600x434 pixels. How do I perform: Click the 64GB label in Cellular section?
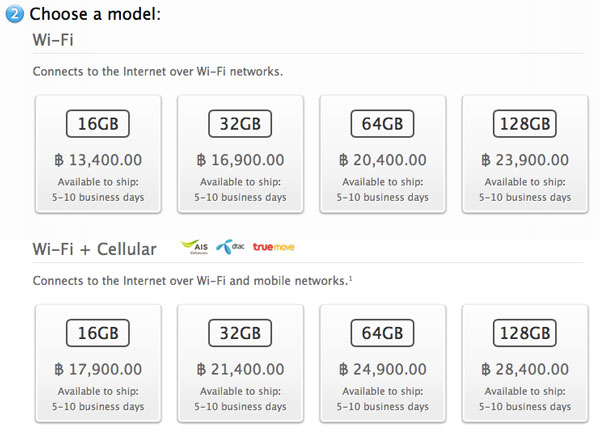(x=383, y=333)
